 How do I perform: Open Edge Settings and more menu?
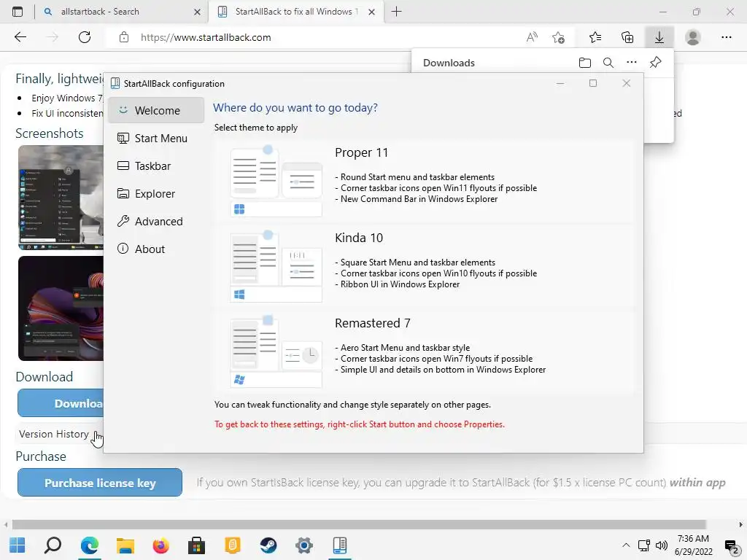tap(726, 37)
